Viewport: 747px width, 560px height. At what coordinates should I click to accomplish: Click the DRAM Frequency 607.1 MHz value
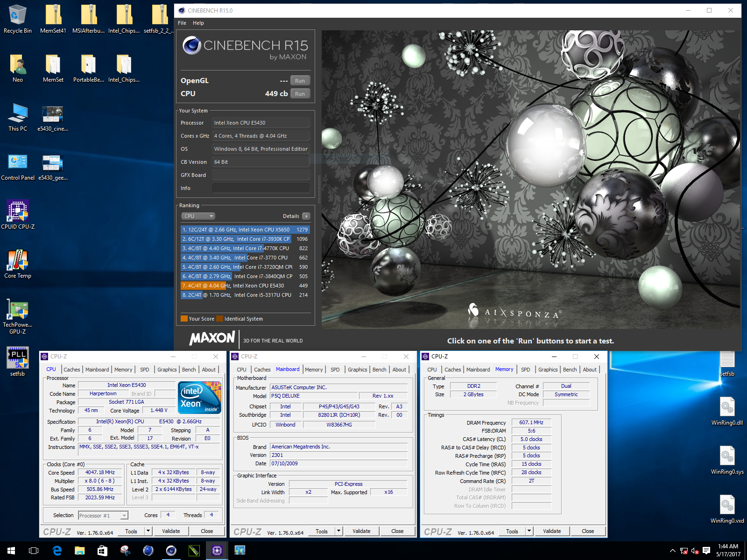pyautogui.click(x=531, y=422)
